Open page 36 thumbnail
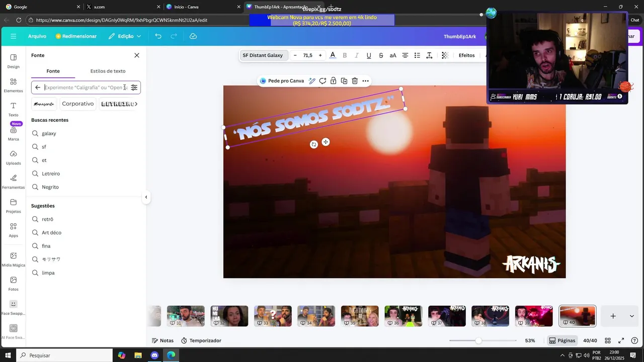 [404, 316]
